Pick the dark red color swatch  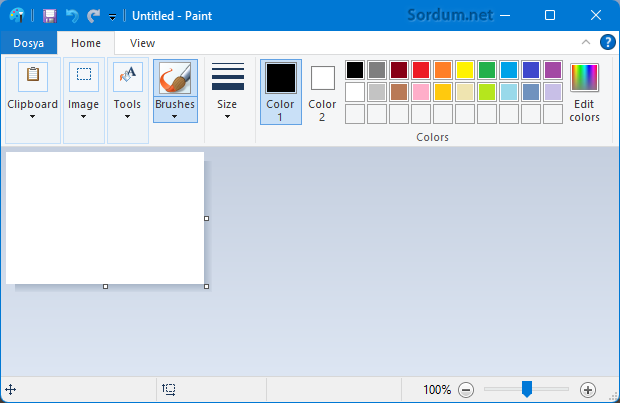tap(399, 70)
